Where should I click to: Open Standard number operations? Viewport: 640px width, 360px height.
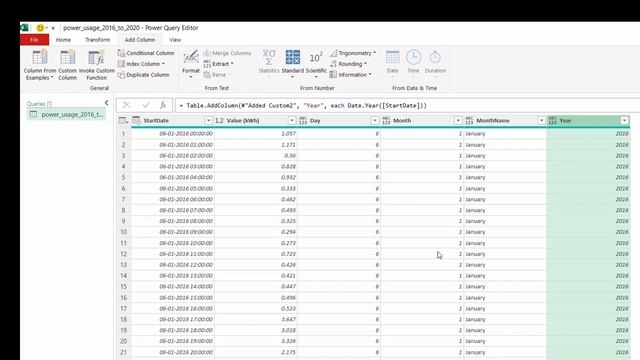pos(293,64)
